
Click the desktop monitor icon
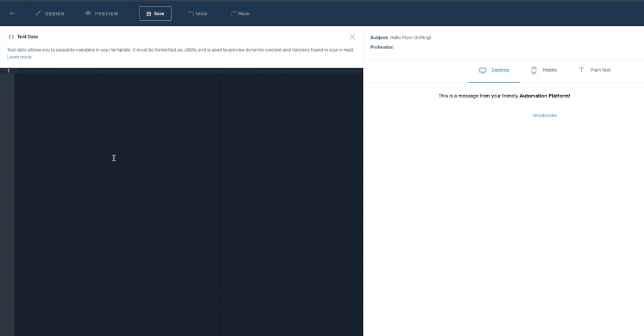point(482,70)
